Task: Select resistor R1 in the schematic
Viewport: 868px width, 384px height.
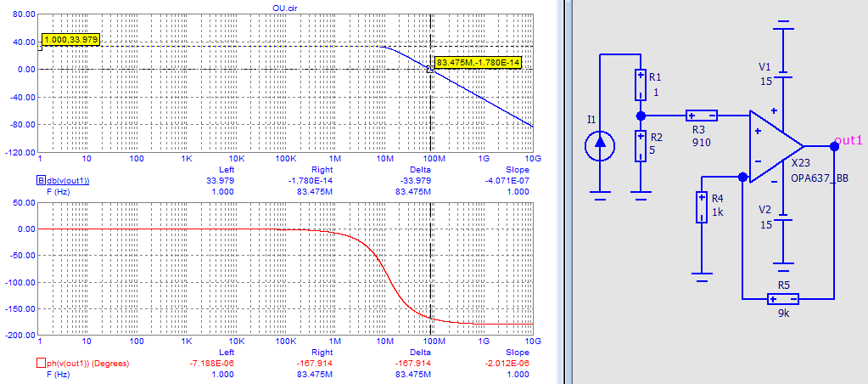Action: coord(641,86)
